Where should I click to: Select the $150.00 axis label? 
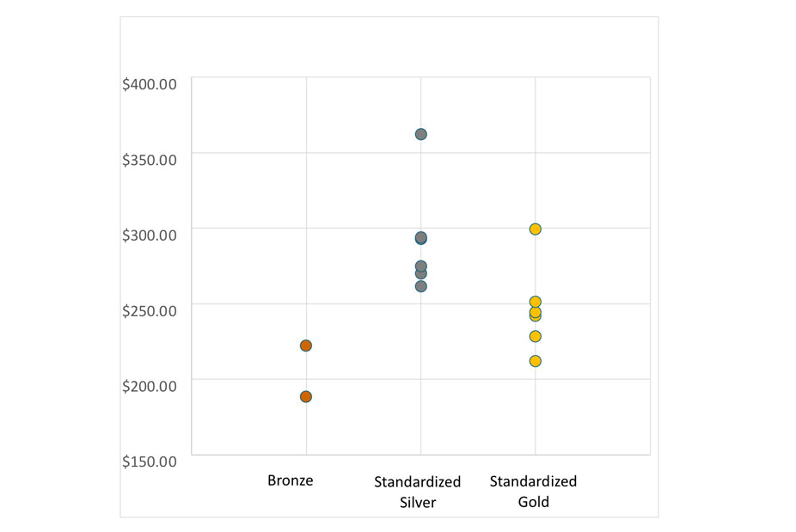(150, 461)
